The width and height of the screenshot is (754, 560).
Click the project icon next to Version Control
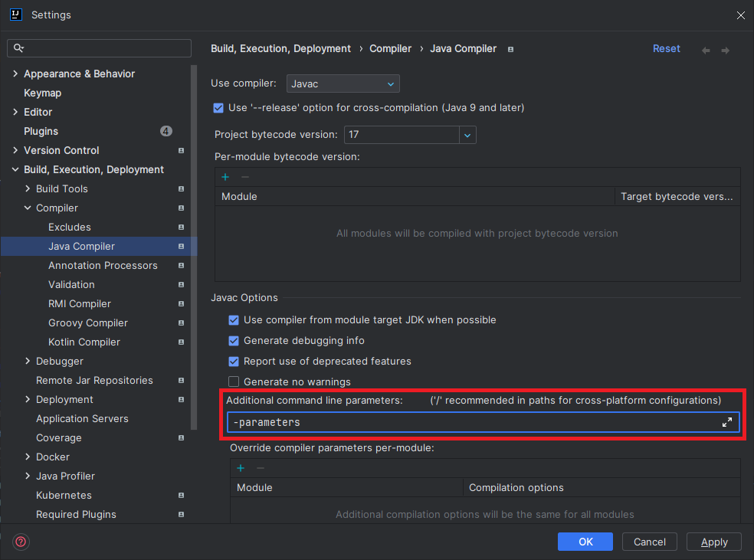click(182, 150)
